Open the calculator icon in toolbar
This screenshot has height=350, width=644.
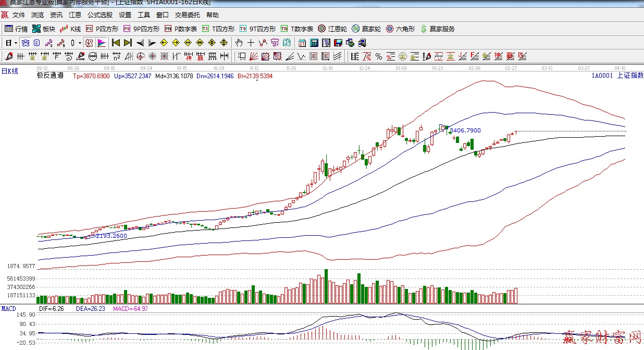point(314,43)
